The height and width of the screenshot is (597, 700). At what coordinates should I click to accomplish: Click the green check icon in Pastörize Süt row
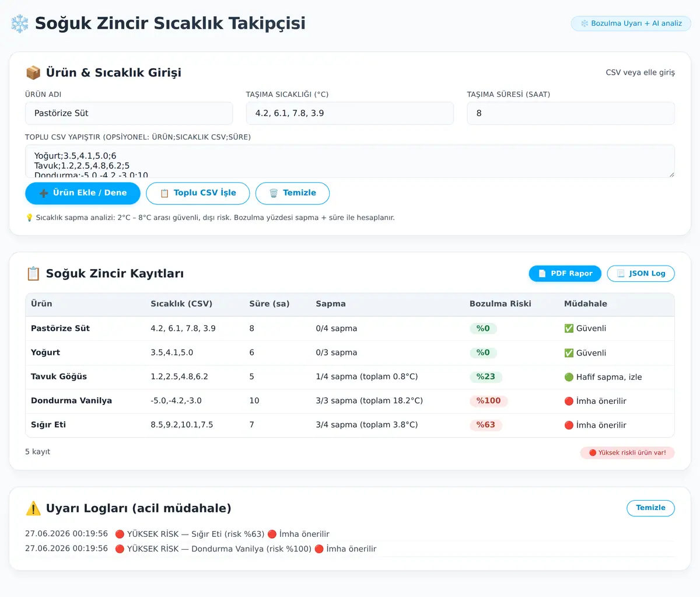[569, 329]
